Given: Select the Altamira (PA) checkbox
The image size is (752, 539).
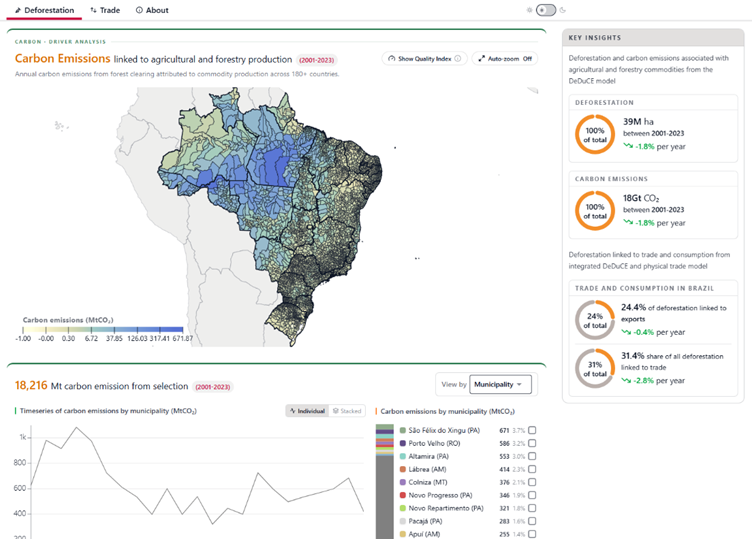Looking at the screenshot, I should click(x=532, y=456).
